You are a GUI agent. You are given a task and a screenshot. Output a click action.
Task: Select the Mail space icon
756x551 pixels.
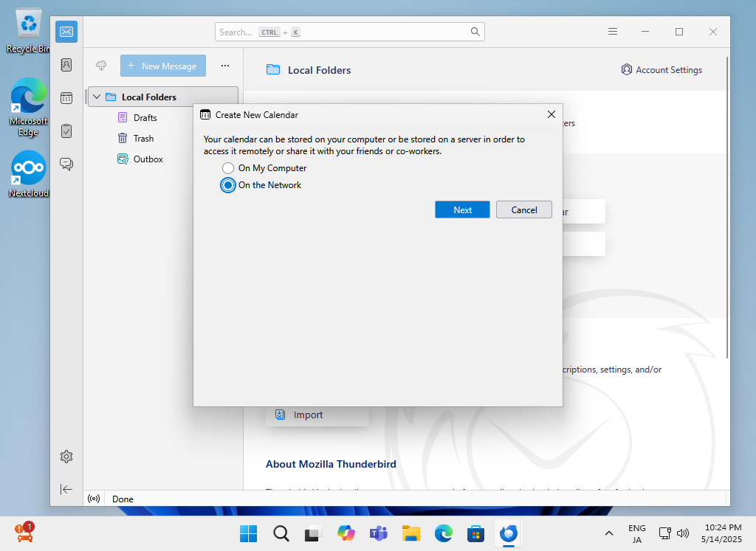click(x=66, y=32)
